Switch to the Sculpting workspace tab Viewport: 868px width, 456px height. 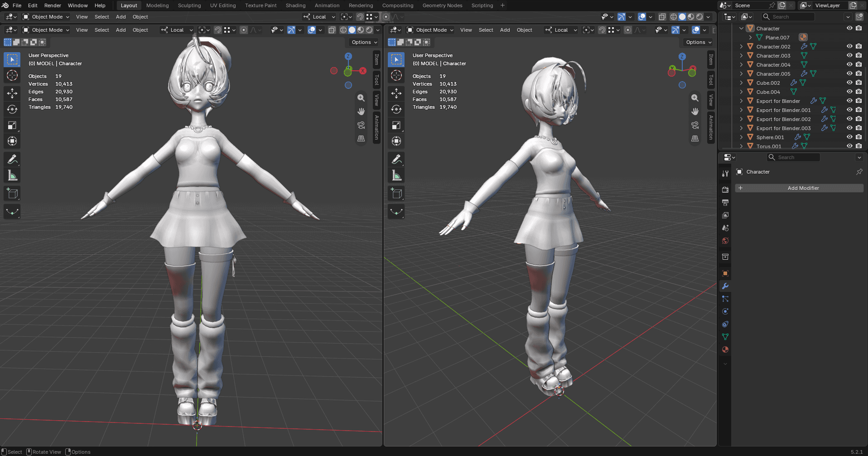click(x=189, y=5)
